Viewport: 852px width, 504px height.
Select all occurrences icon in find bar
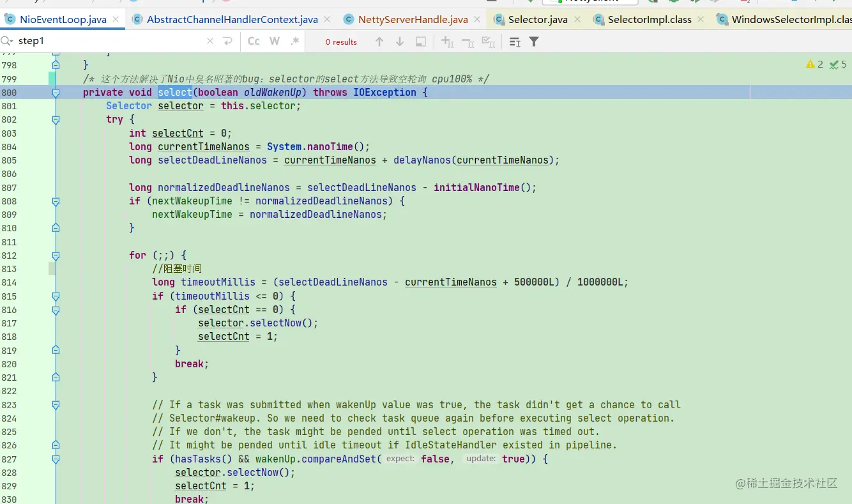pos(489,42)
